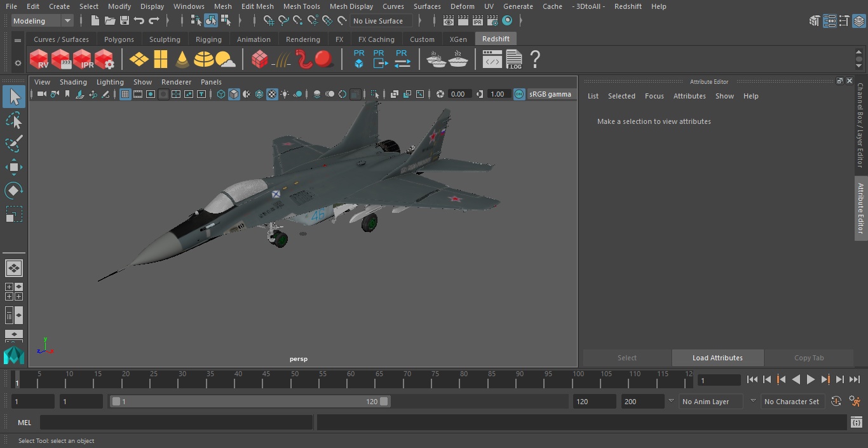
Task: Go to start of playback range
Action: pyautogui.click(x=752, y=379)
